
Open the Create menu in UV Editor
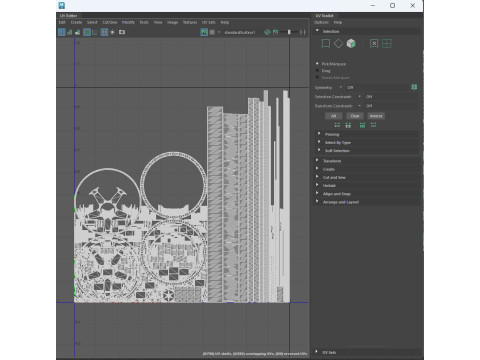point(76,22)
